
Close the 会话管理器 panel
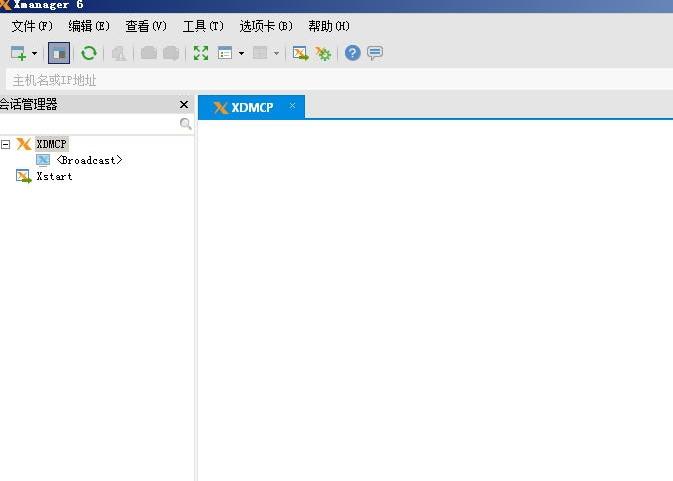pyautogui.click(x=184, y=104)
